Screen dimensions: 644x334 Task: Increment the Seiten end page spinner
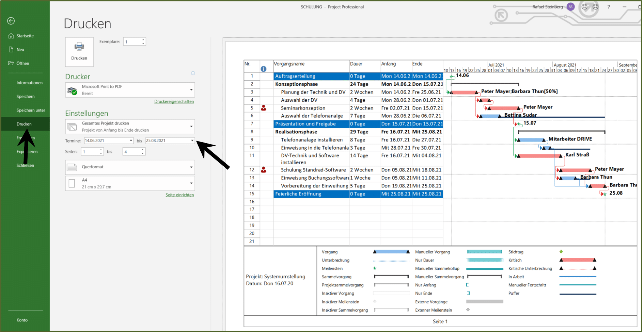[x=143, y=150]
